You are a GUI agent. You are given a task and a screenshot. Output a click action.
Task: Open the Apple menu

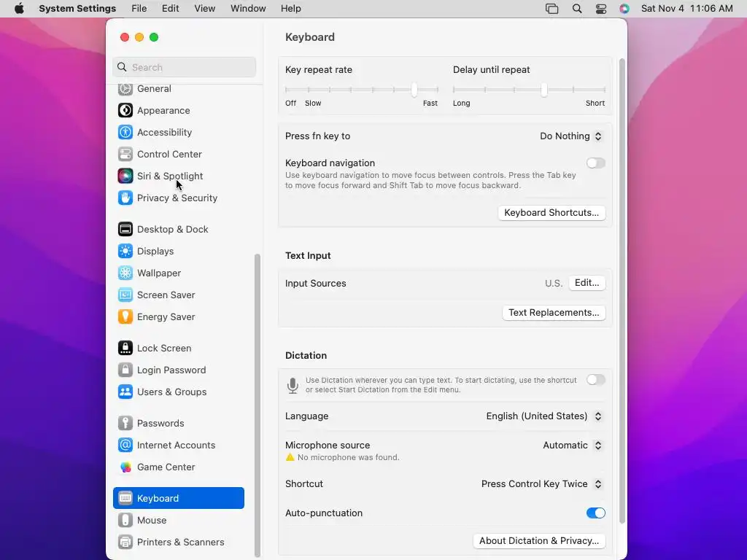(19, 9)
